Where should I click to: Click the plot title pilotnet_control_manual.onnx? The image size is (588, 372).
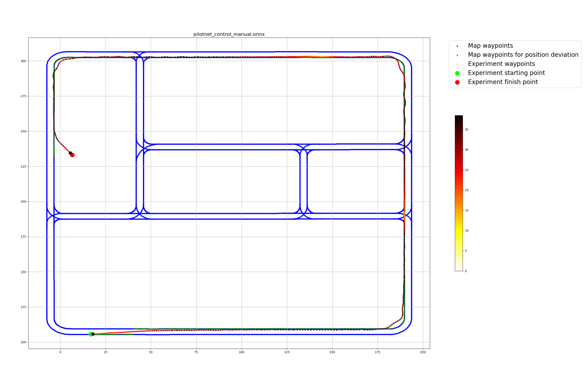229,34
